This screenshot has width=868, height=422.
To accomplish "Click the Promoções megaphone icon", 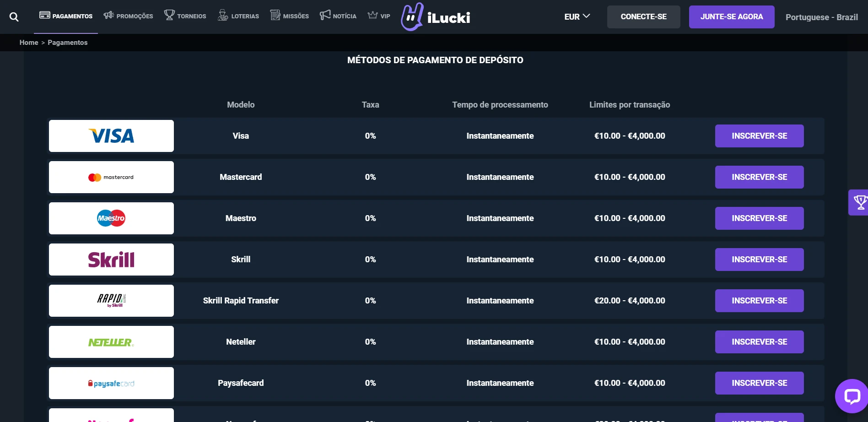I will 108,15.
